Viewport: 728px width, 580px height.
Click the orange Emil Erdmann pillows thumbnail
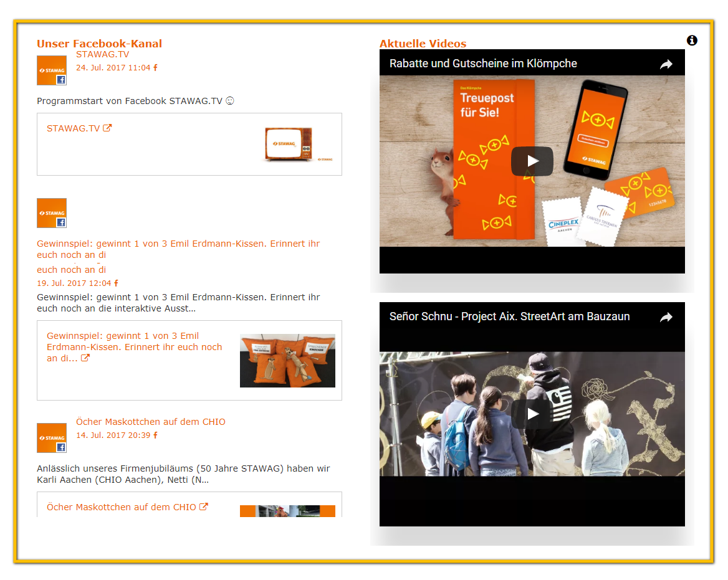(x=287, y=361)
